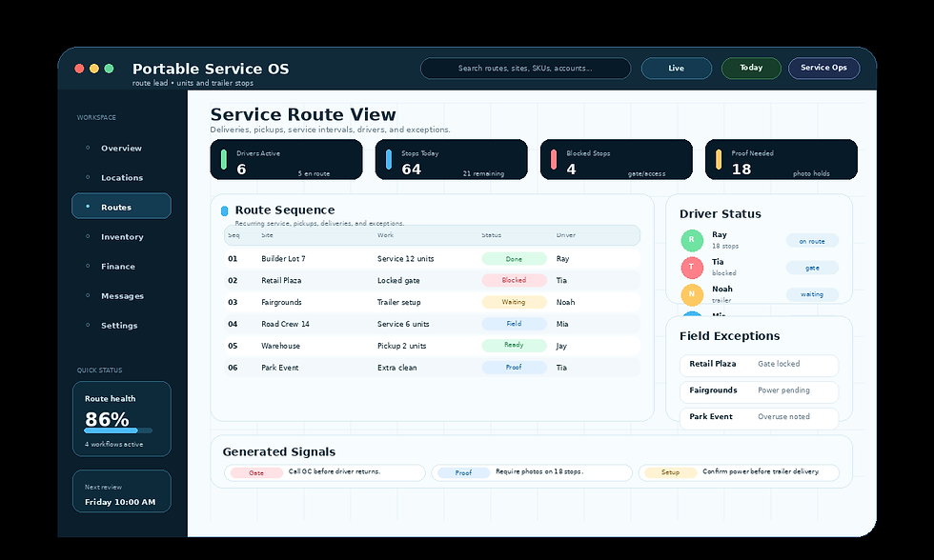Click the Status column header
The width and height of the screenshot is (934, 560).
492,235
